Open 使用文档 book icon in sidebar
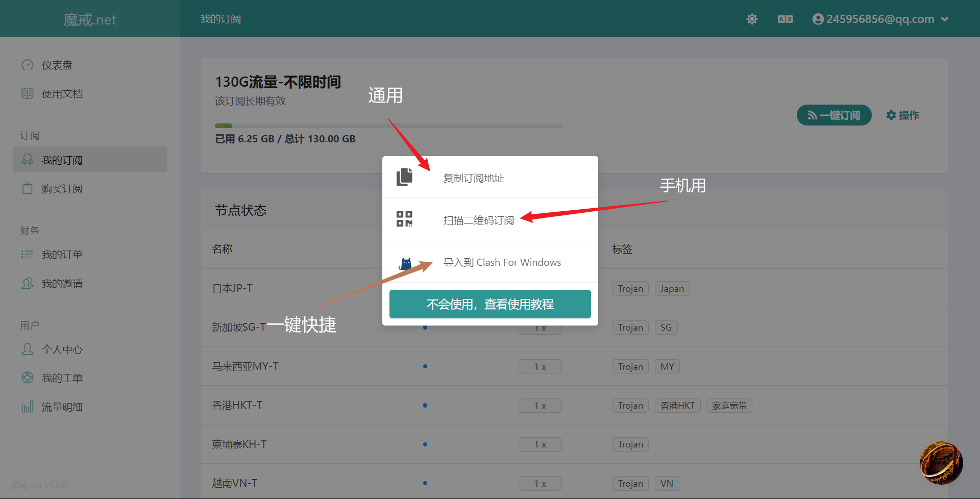Screen dimensions: 980x499 [x=28, y=93]
